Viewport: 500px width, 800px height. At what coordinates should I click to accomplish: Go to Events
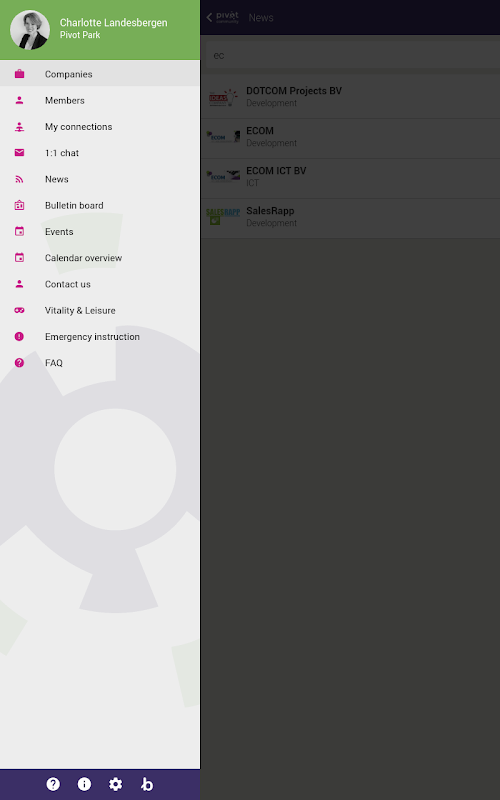pos(100,232)
